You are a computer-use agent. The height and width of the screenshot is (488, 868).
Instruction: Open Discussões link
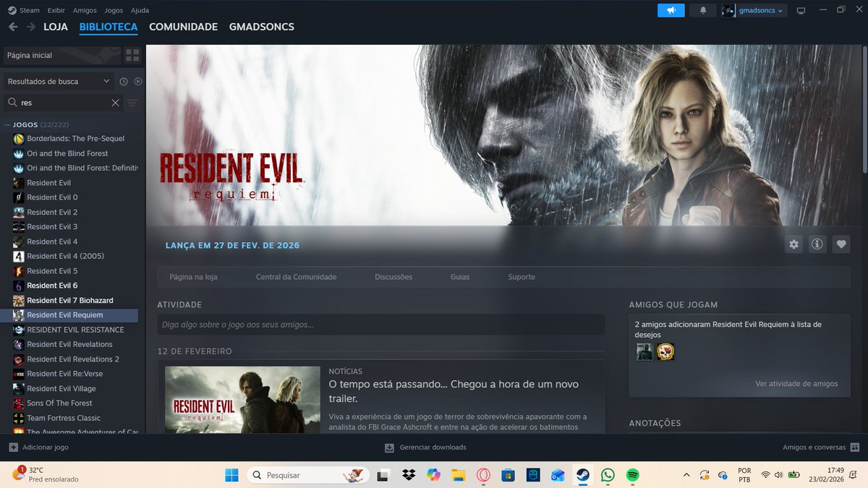click(393, 277)
